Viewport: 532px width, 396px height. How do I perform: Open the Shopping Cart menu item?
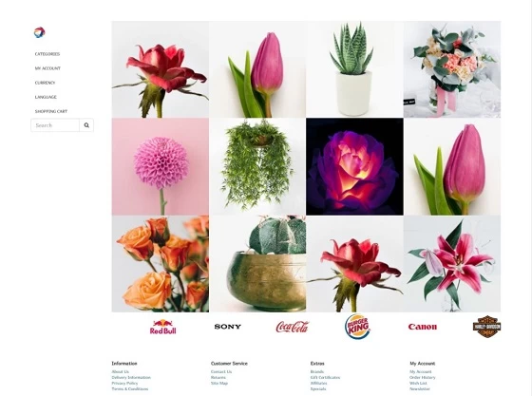tap(51, 111)
